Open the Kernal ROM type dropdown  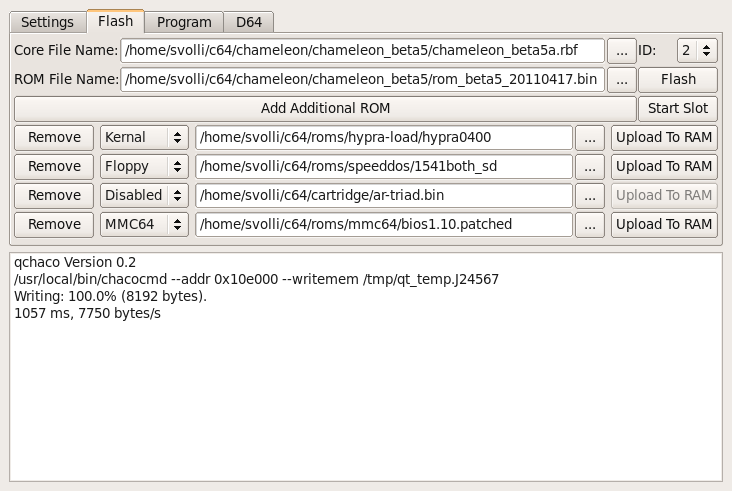coord(144,137)
